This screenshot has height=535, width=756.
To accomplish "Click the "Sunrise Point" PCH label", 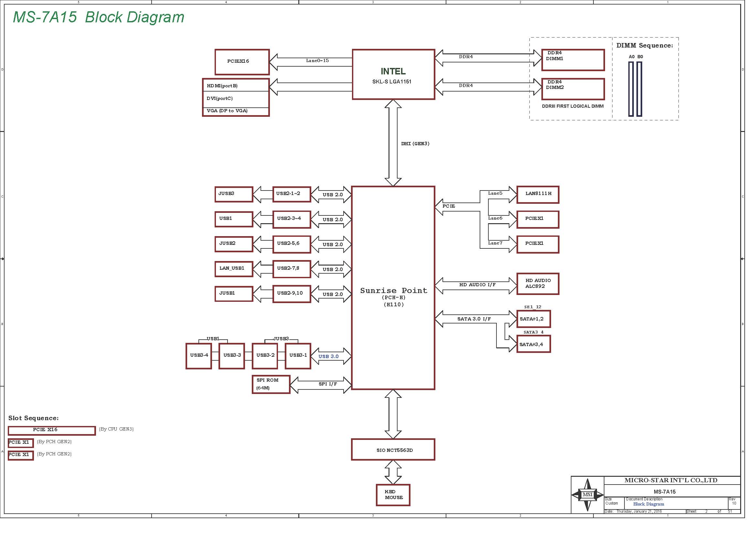I will (393, 290).
